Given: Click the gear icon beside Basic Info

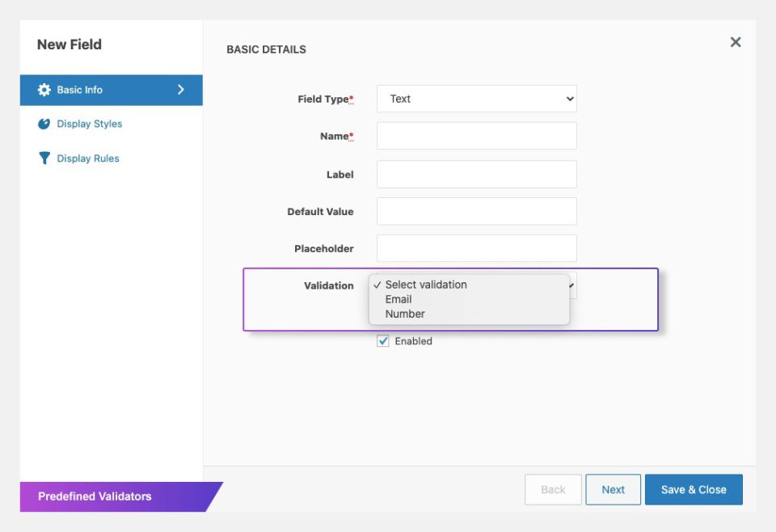Looking at the screenshot, I should [x=44, y=90].
